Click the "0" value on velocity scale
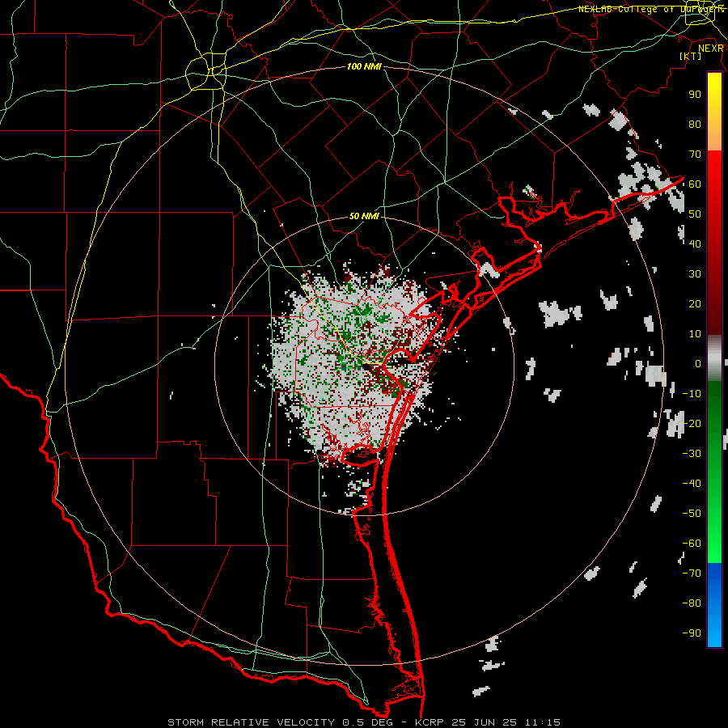This screenshot has height=728, width=728. click(x=698, y=364)
